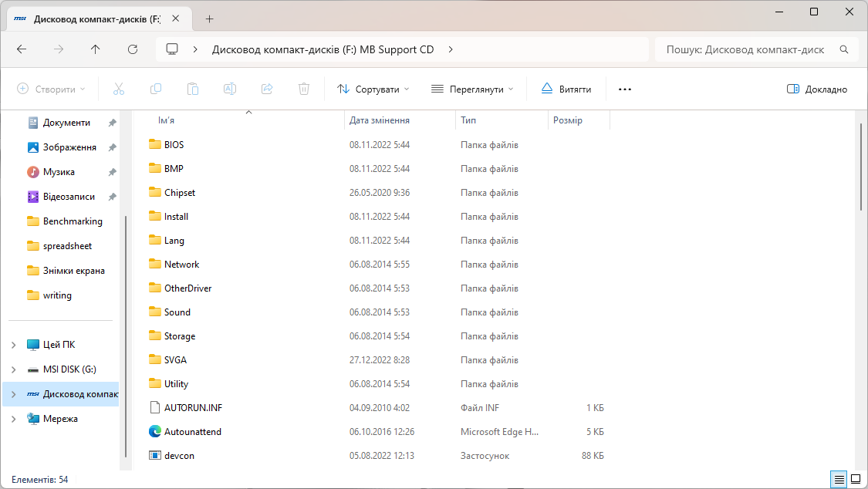Switch to details list view in status bar
This screenshot has height=489, width=868.
pyautogui.click(x=839, y=479)
